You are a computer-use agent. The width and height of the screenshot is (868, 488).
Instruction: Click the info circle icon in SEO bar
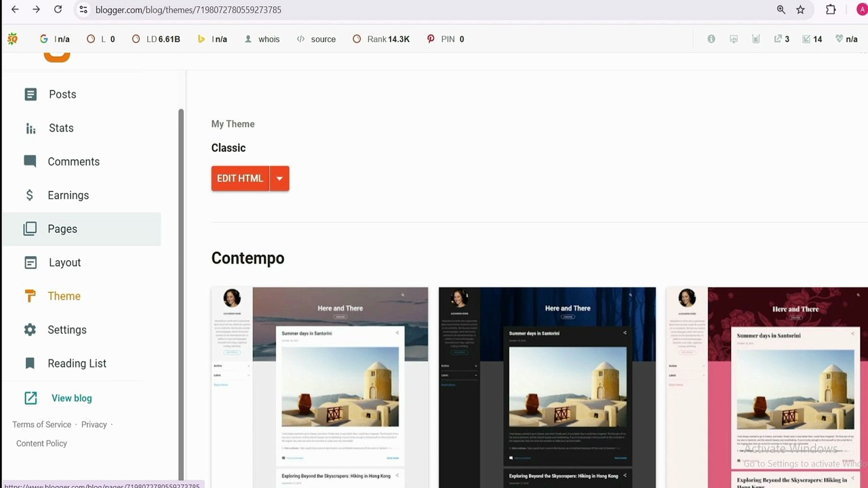(x=711, y=39)
